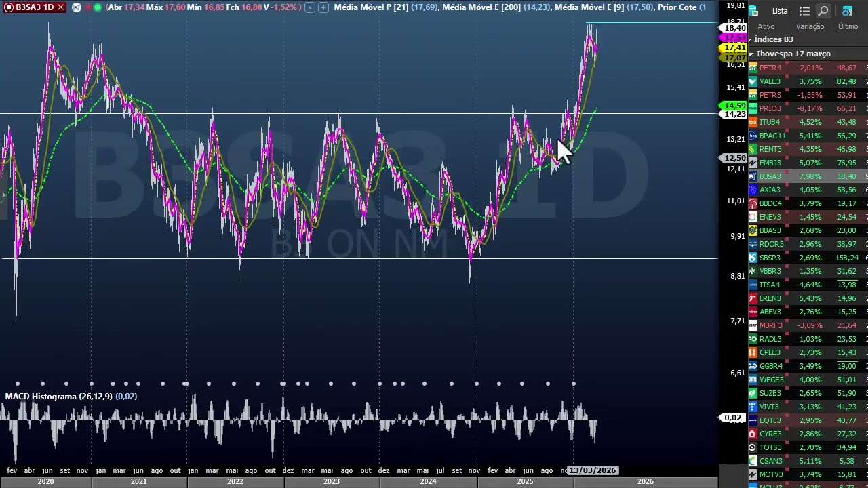Select the EMBJ3 logo icon
The width and height of the screenshot is (868, 488).
click(x=753, y=163)
